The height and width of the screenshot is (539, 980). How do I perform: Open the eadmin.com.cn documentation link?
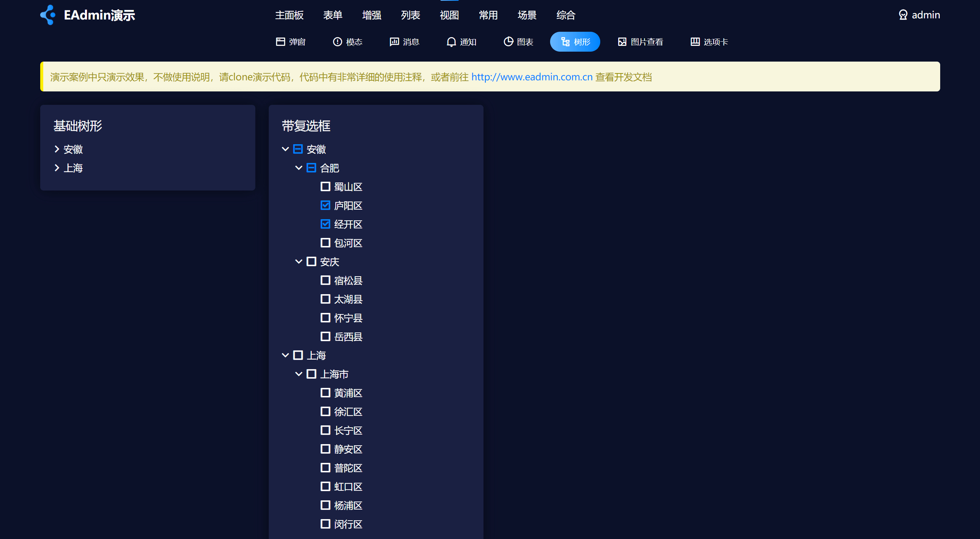coord(532,77)
